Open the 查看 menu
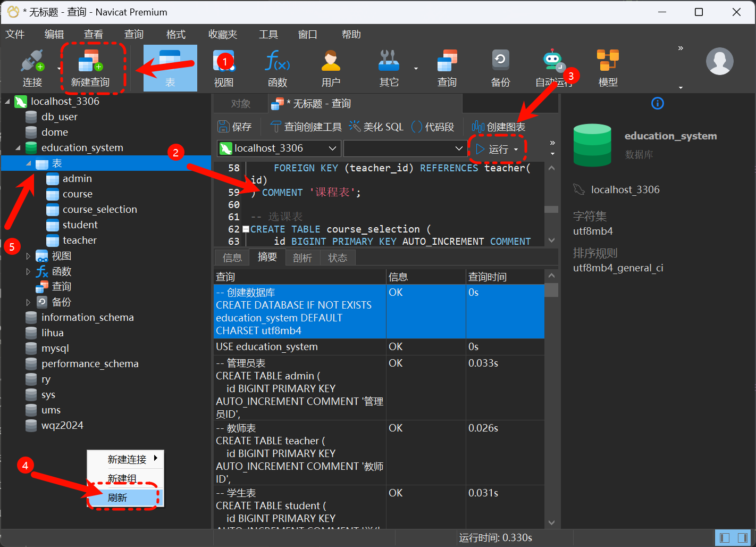The height and width of the screenshot is (547, 756). [94, 35]
